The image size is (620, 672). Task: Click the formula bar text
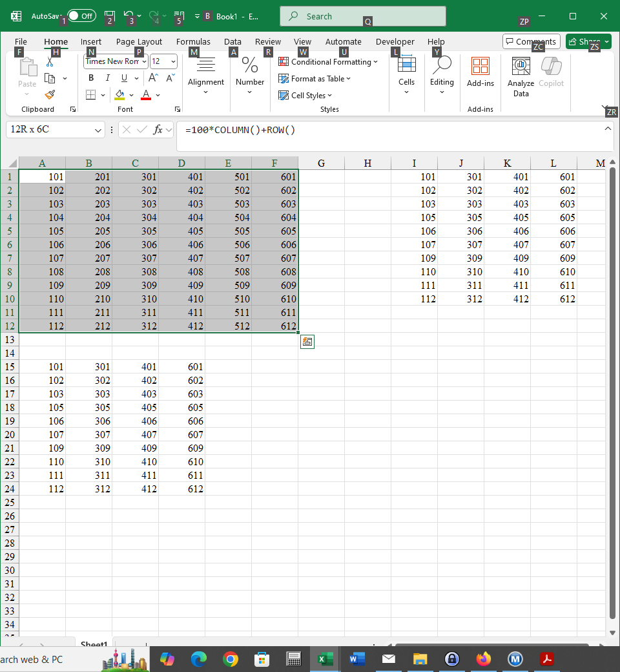[x=240, y=130]
